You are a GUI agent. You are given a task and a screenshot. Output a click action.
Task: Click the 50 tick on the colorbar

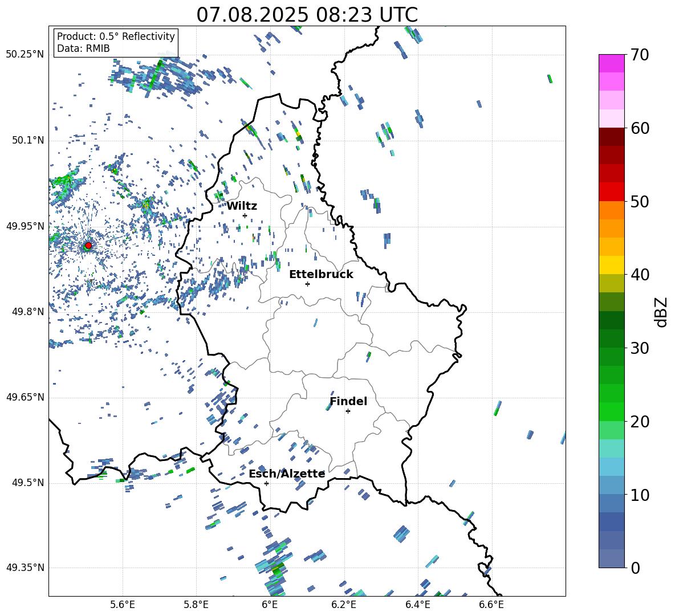(640, 201)
